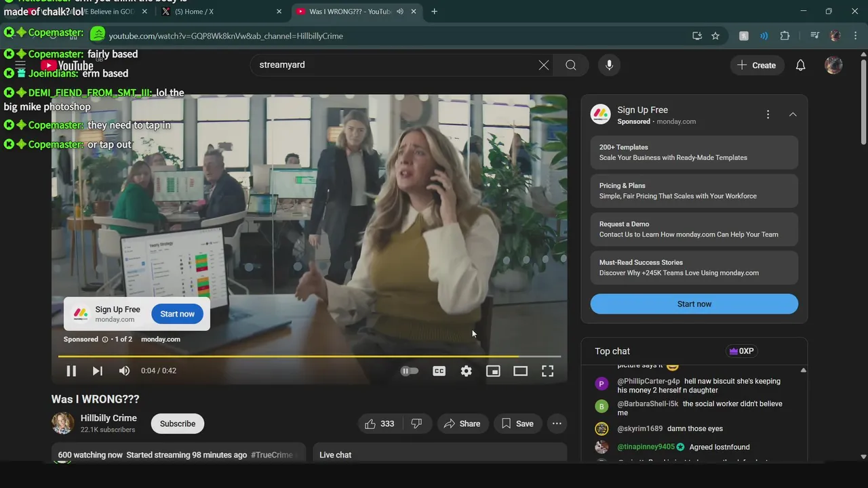This screenshot has height=488, width=868.
Task: Open YouTube account avatar menu
Action: 833,65
